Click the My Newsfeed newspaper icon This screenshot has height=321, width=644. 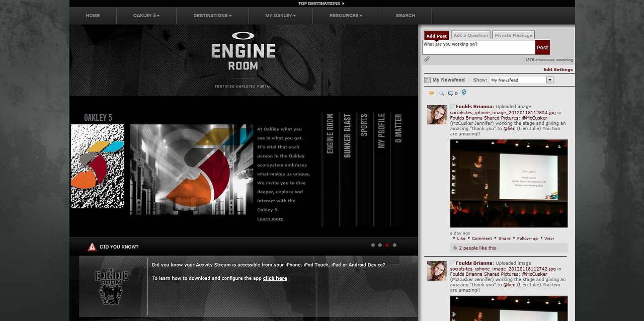coord(428,80)
